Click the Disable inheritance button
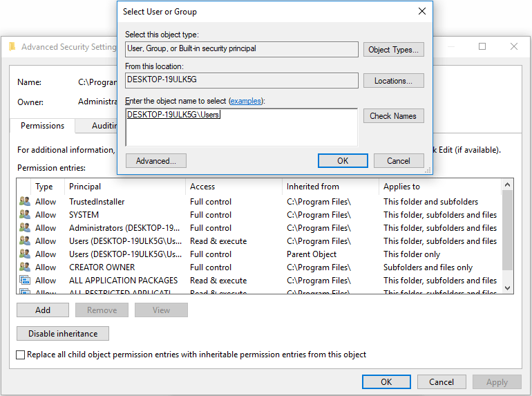Screen dimensions: 532x396 (63, 334)
